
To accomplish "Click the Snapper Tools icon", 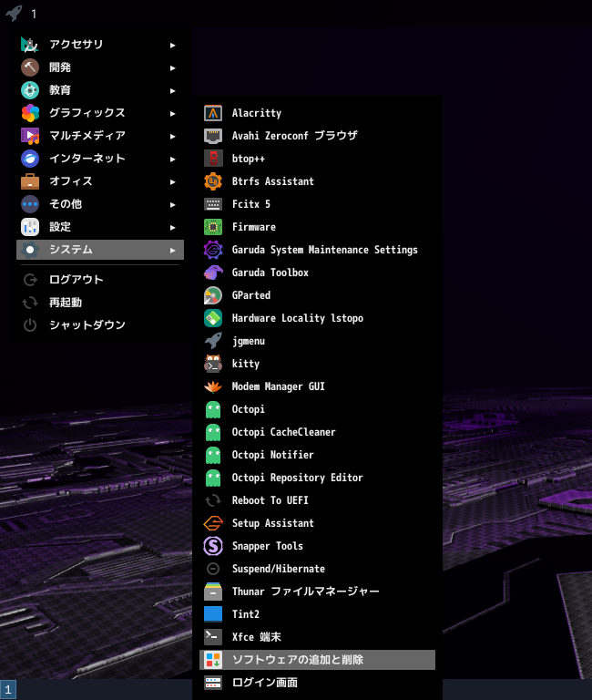I will [x=213, y=546].
